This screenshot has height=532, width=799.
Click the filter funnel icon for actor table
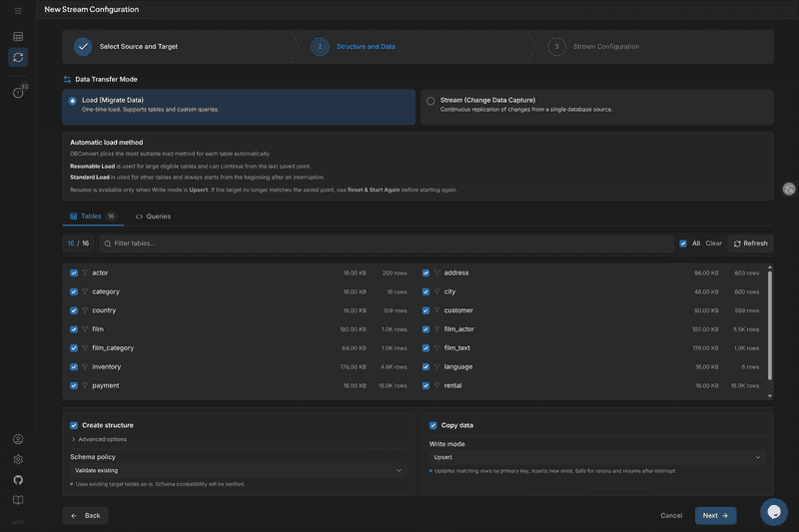tap(85, 272)
